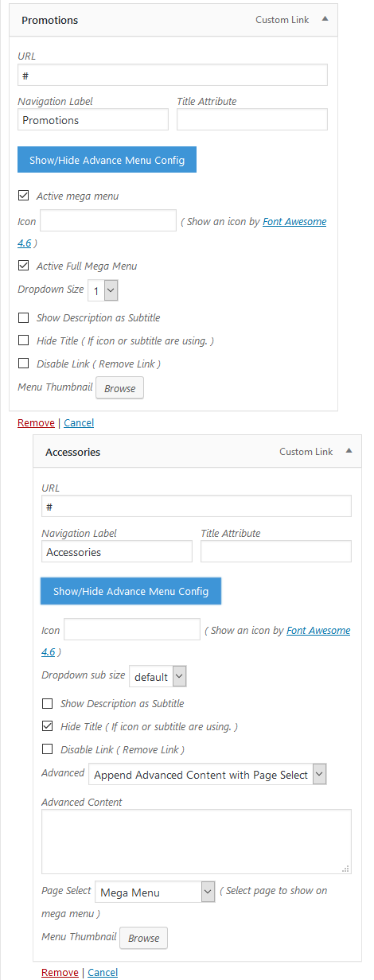Open the Dropdown sub size selector
This screenshot has width=374, height=980.
tap(158, 676)
